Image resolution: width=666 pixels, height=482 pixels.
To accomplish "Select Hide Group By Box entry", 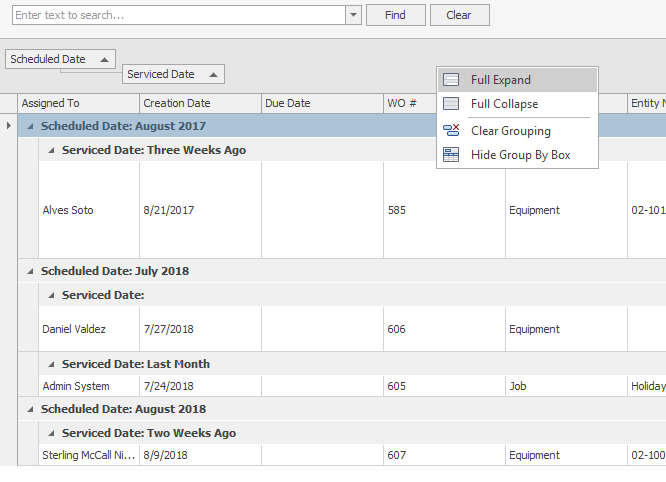I will click(x=517, y=155).
